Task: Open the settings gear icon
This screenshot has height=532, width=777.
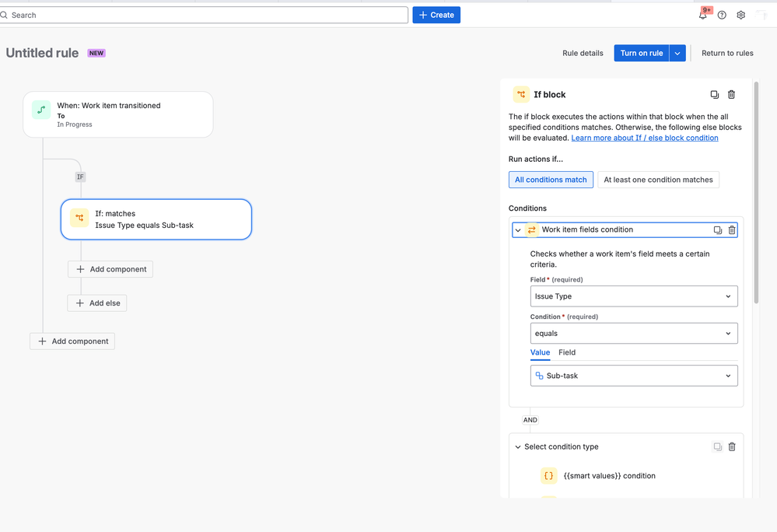Action: [740, 16]
